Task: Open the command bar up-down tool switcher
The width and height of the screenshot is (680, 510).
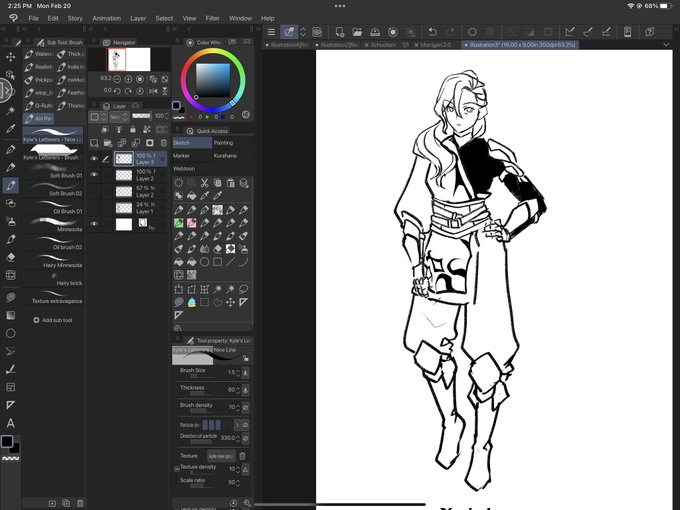Action: point(303,32)
